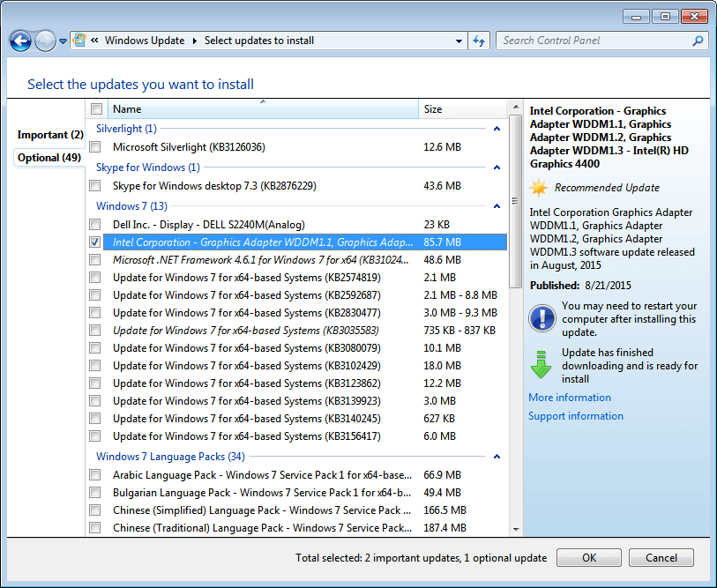Open the More information link
This screenshot has width=717, height=588.
coord(569,398)
